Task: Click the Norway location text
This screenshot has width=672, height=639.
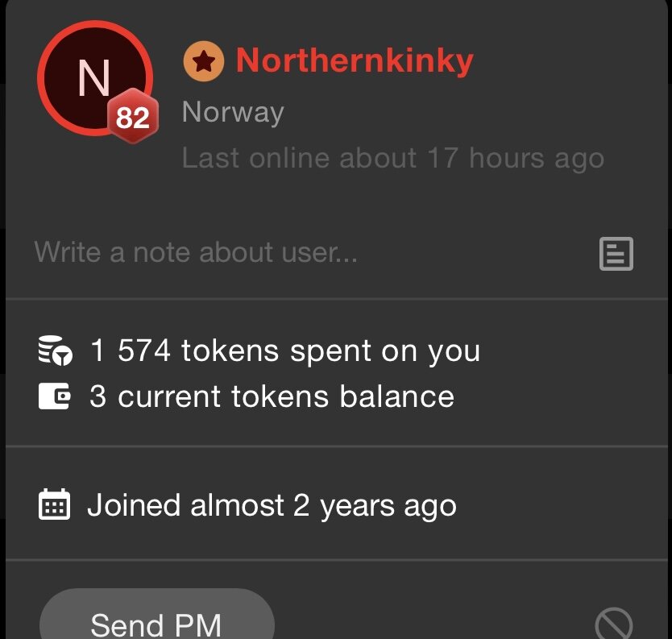Action: click(x=233, y=112)
